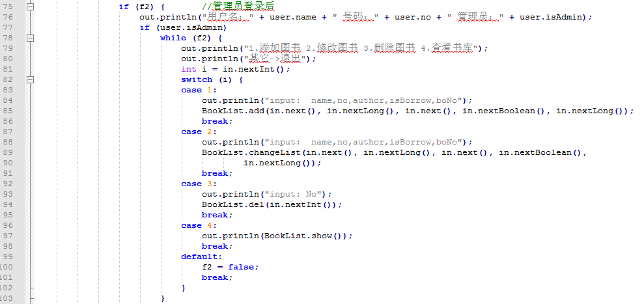The image size is (644, 304).
Task: Click the 'switch (i) {' statement
Action: tap(212, 79)
